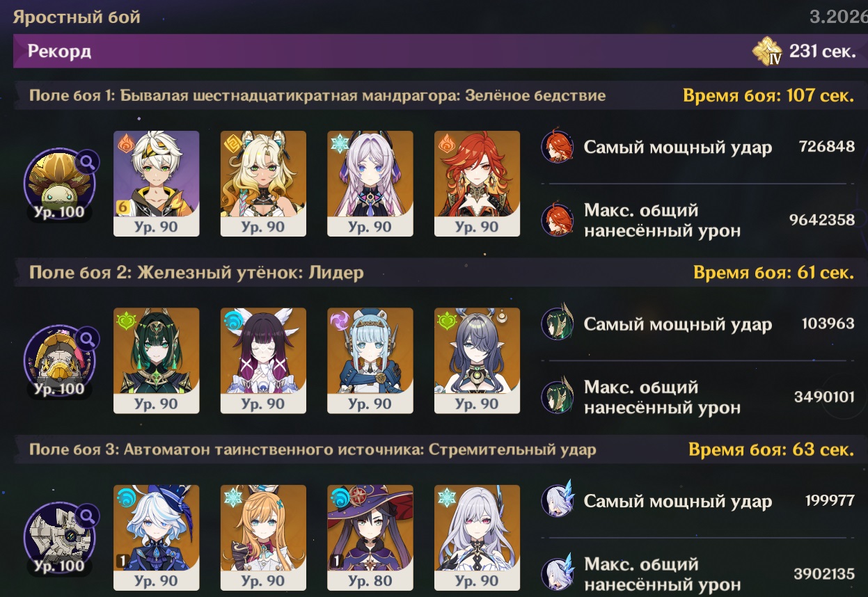Open the mandrake boss magnifier icon
Image resolution: width=868 pixels, height=597 pixels.
[88, 162]
